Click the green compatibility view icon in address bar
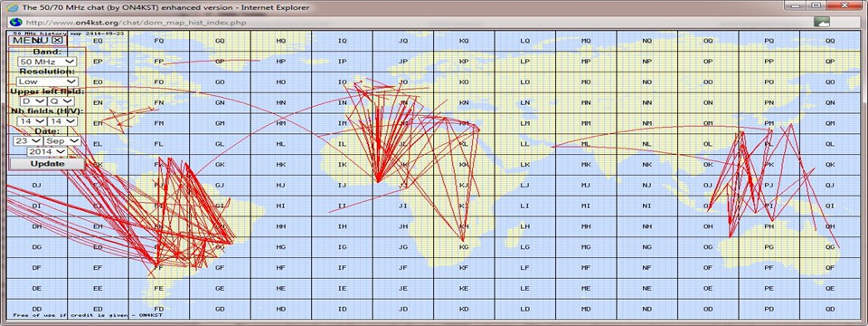Viewport: 868px width, 326px height. click(x=822, y=23)
